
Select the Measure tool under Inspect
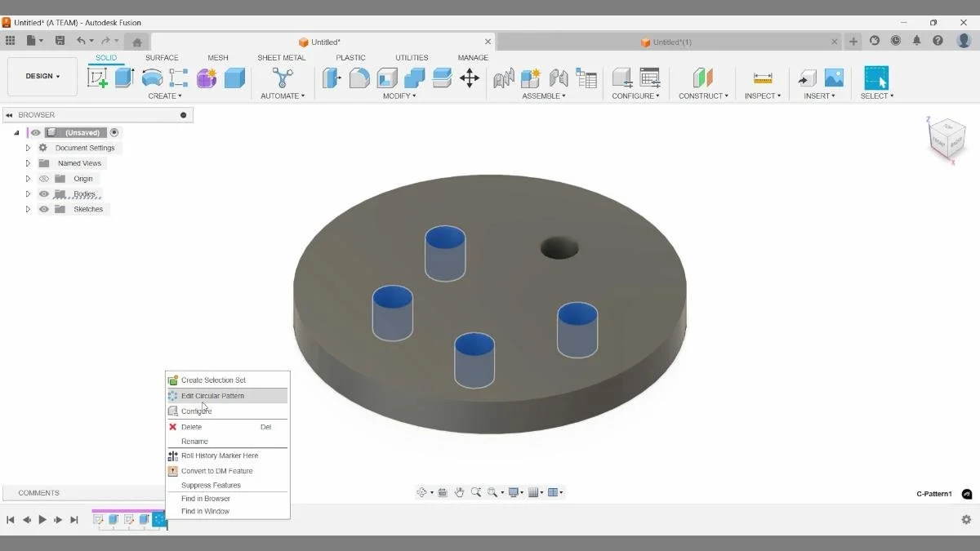[762, 78]
